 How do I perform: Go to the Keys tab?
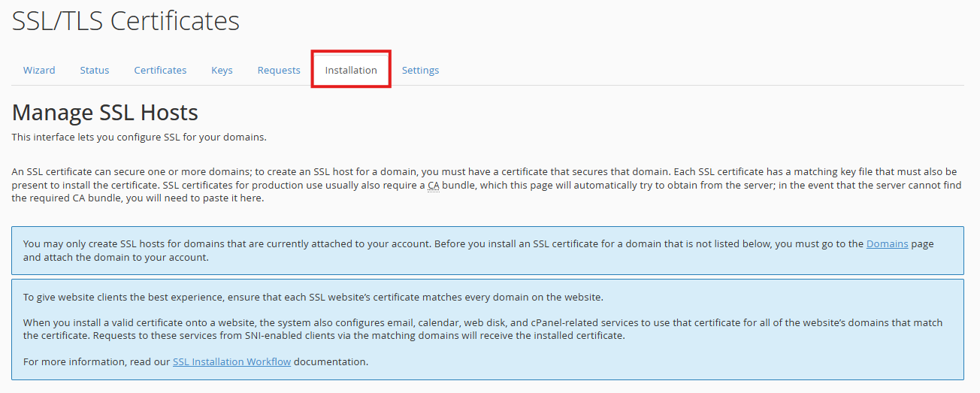click(x=222, y=70)
